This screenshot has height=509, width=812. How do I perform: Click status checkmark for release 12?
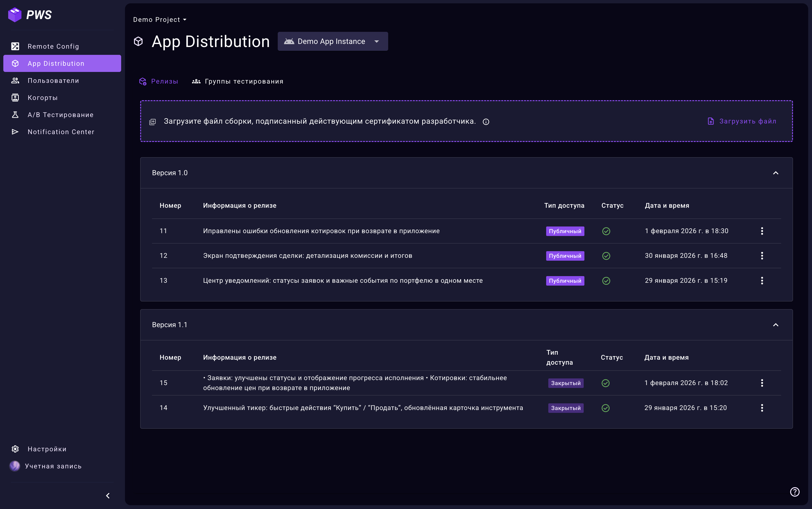point(606,256)
